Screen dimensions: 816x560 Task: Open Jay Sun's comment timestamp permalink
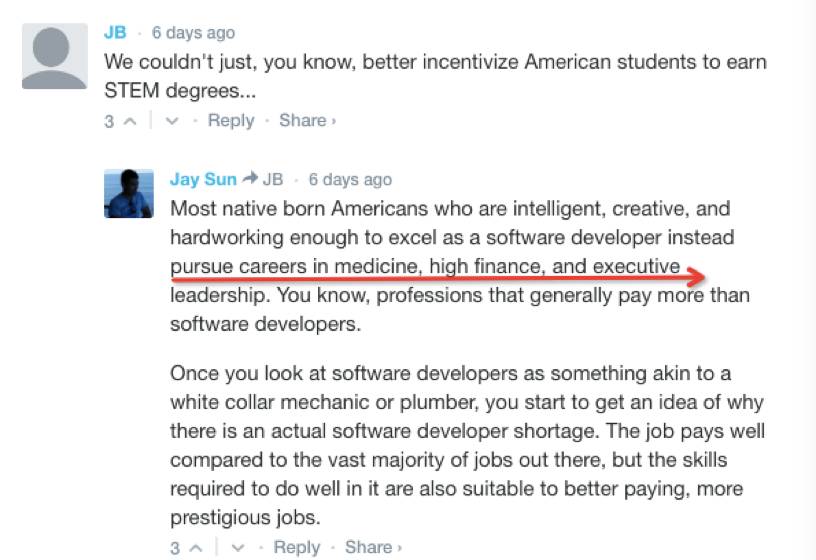pyautogui.click(x=350, y=180)
